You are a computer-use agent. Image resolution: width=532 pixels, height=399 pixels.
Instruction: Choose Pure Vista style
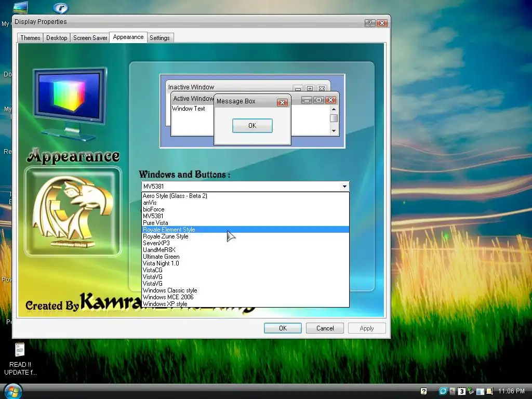coord(245,223)
